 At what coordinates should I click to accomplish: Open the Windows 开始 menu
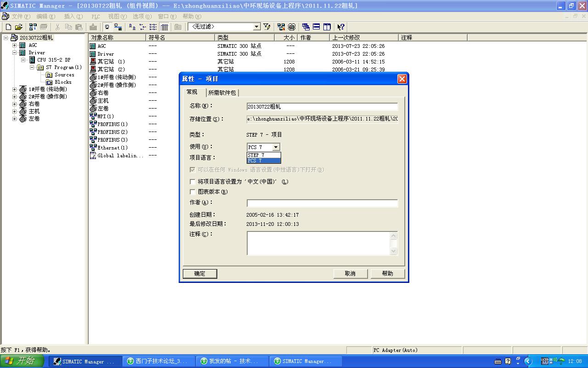pyautogui.click(x=22, y=362)
